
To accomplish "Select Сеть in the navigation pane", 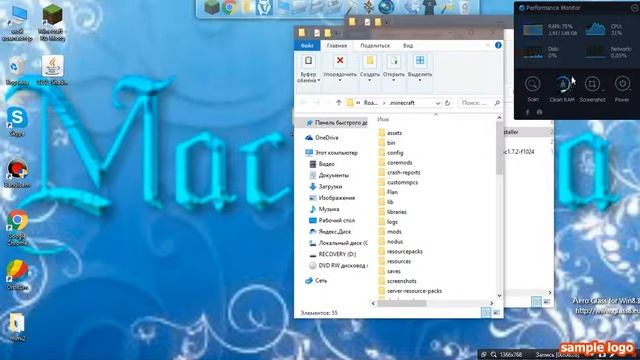I will click(x=316, y=281).
